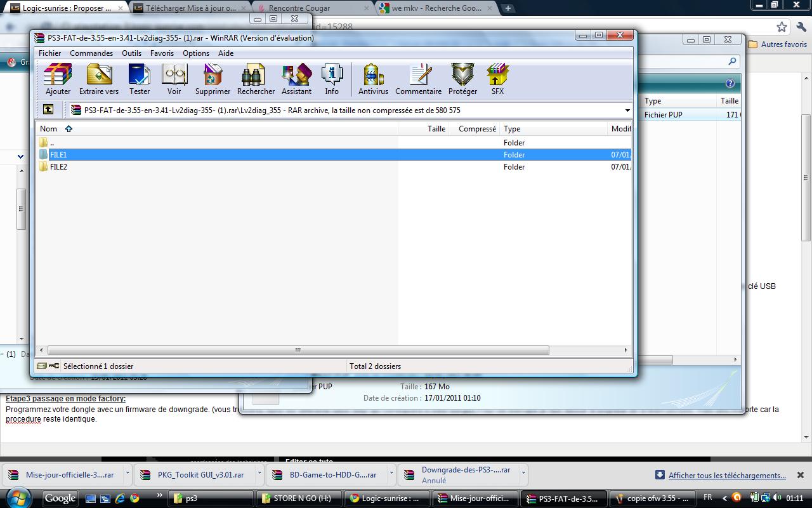This screenshot has height=508, width=812.
Task: Open the Autres favoris bookmarks folder
Action: coord(778,44)
